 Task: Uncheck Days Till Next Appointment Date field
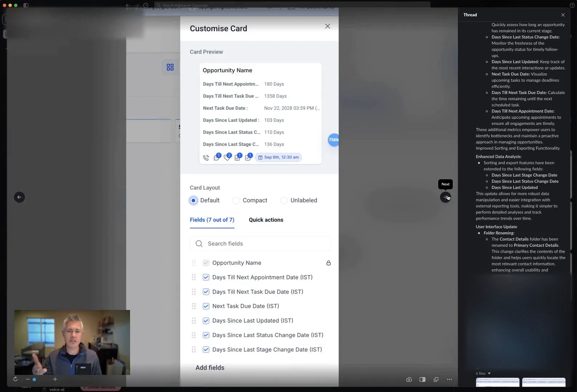coord(206,277)
